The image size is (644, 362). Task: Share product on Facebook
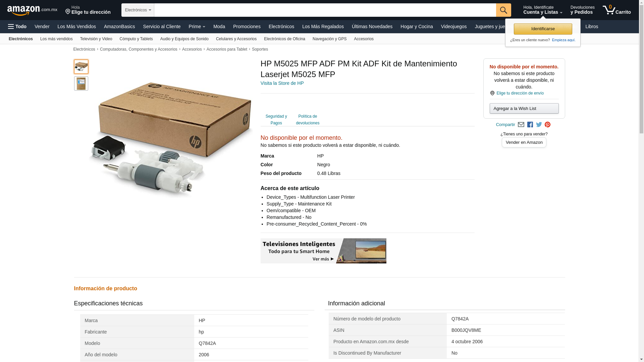(530, 125)
